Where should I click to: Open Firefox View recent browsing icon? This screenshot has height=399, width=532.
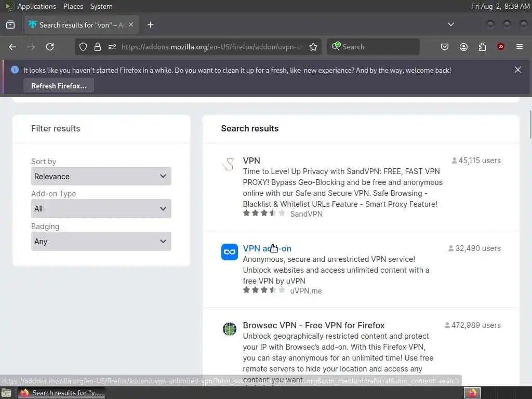(x=10, y=25)
